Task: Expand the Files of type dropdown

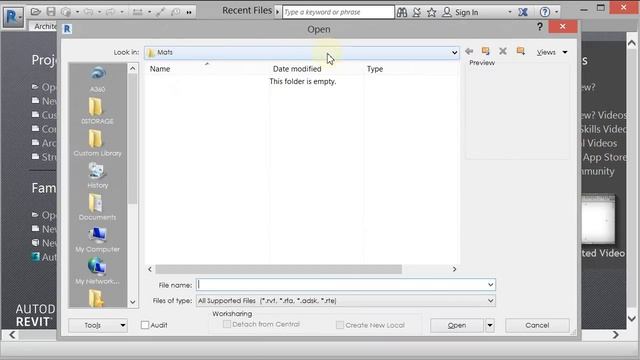Action: click(490, 301)
